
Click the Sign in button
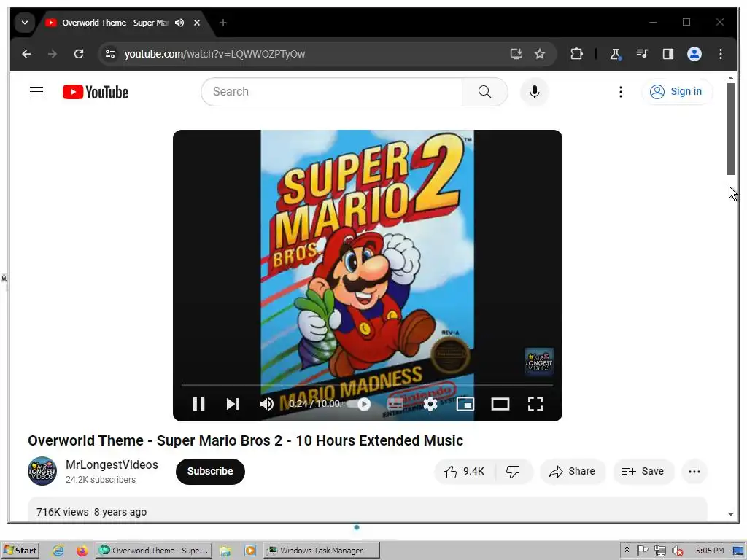coord(677,91)
